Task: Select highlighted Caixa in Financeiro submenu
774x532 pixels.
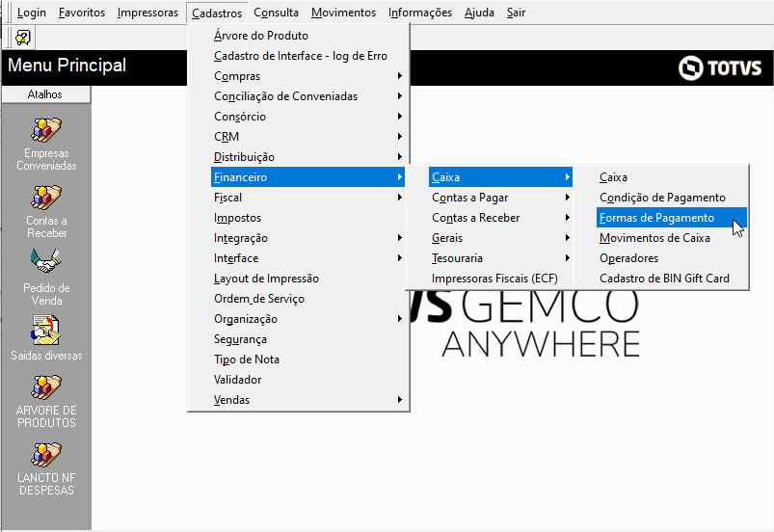Action: pyautogui.click(x=500, y=177)
